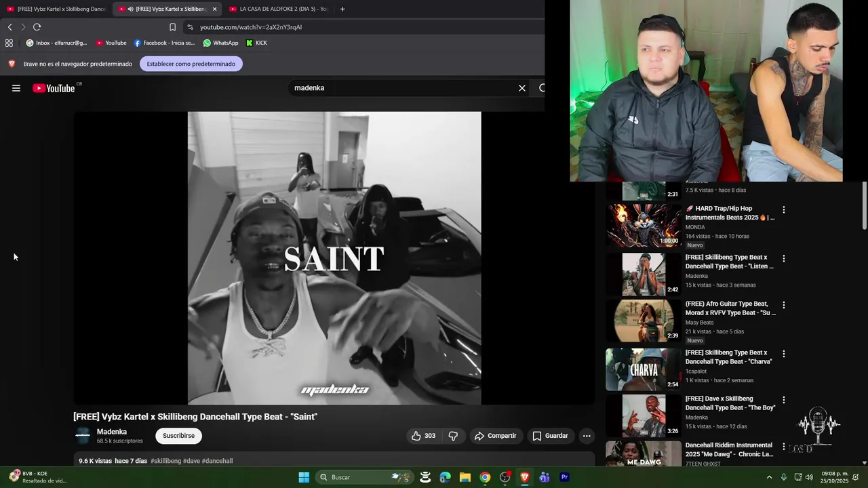Open the Inbox Gmail bookmark
The width and height of the screenshot is (868, 488).
(x=56, y=43)
